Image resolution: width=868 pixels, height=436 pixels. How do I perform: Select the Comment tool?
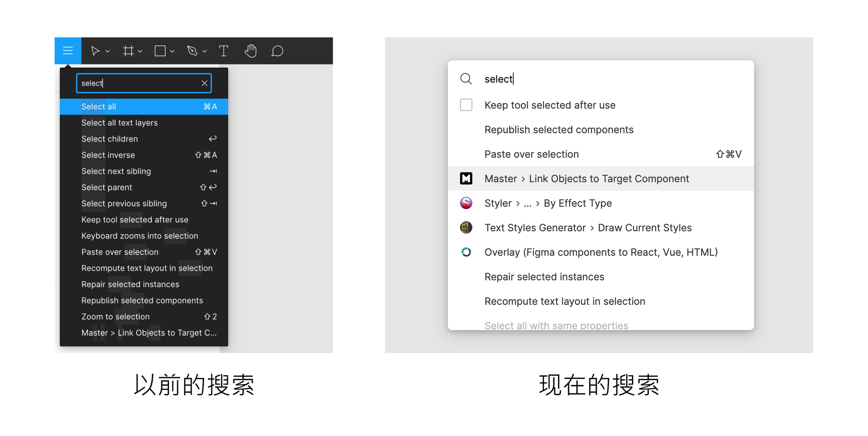click(x=277, y=51)
